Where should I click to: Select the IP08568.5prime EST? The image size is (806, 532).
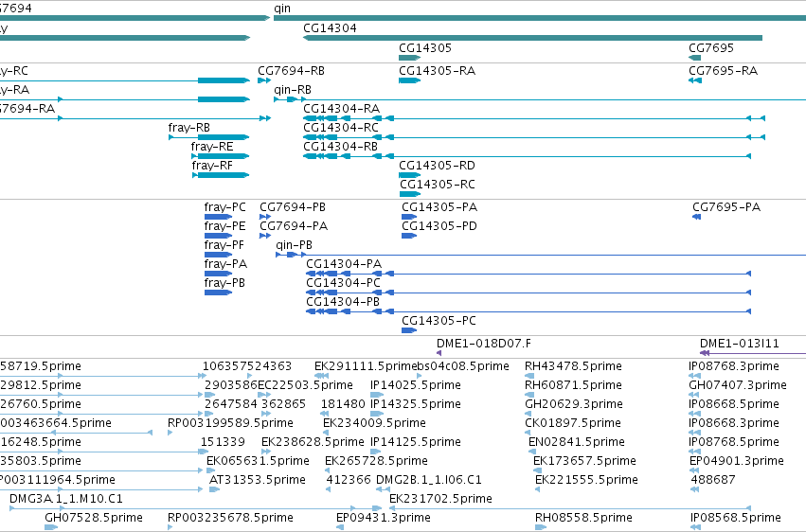695,527
